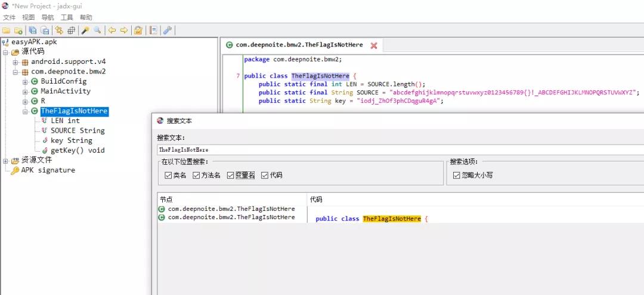The width and height of the screenshot is (644, 295).
Task: Click the package com.deepnoite.bmw2 code line
Action: click(x=293, y=59)
